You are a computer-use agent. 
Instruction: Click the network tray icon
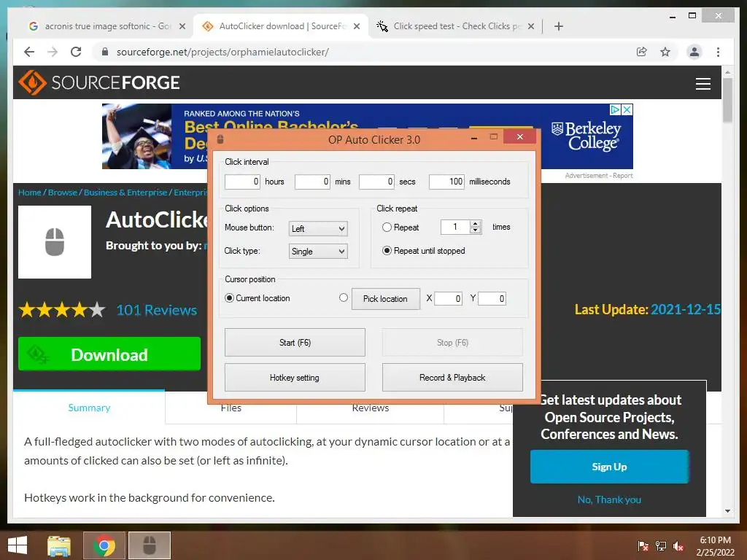click(660, 546)
